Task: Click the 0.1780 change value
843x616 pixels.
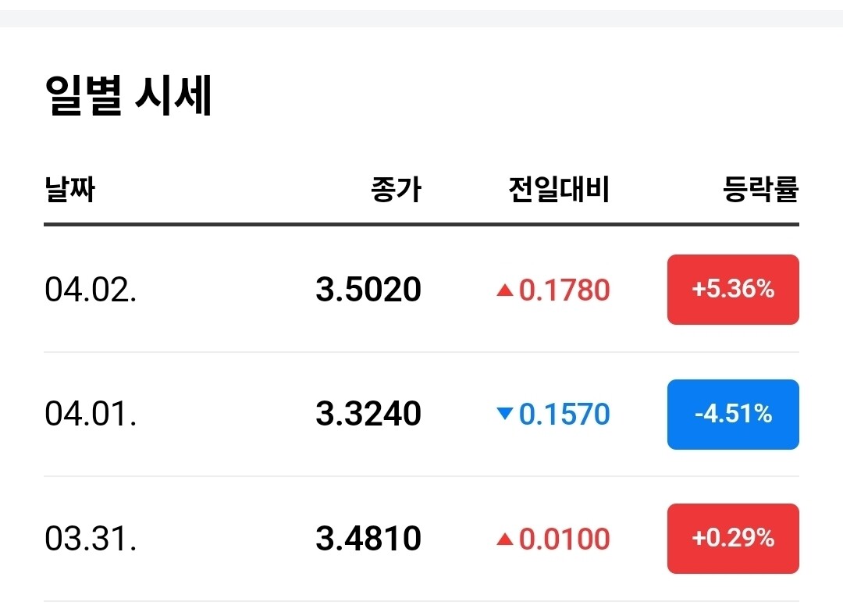Action: (564, 290)
